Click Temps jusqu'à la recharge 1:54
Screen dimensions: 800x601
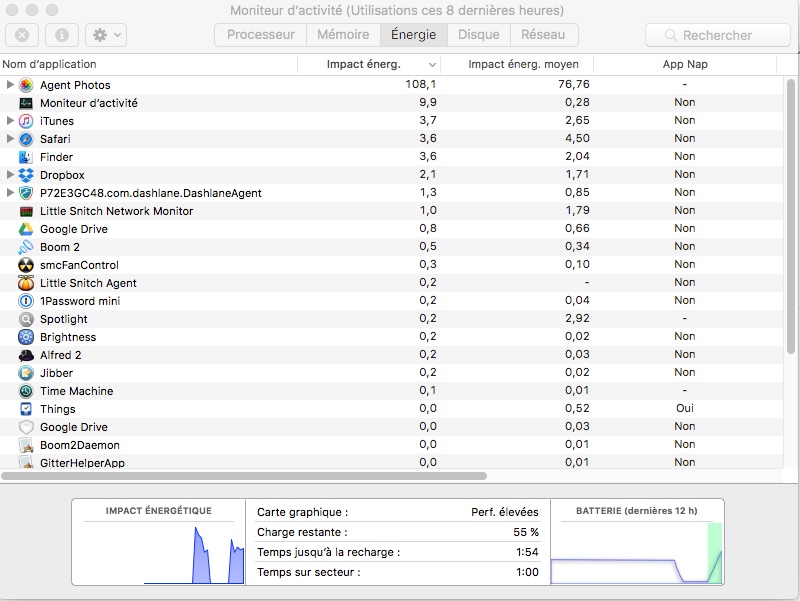[527, 552]
